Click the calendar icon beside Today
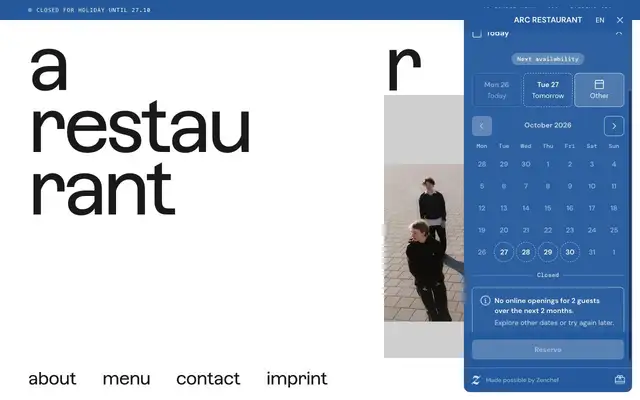The image size is (640, 400). coord(477,33)
